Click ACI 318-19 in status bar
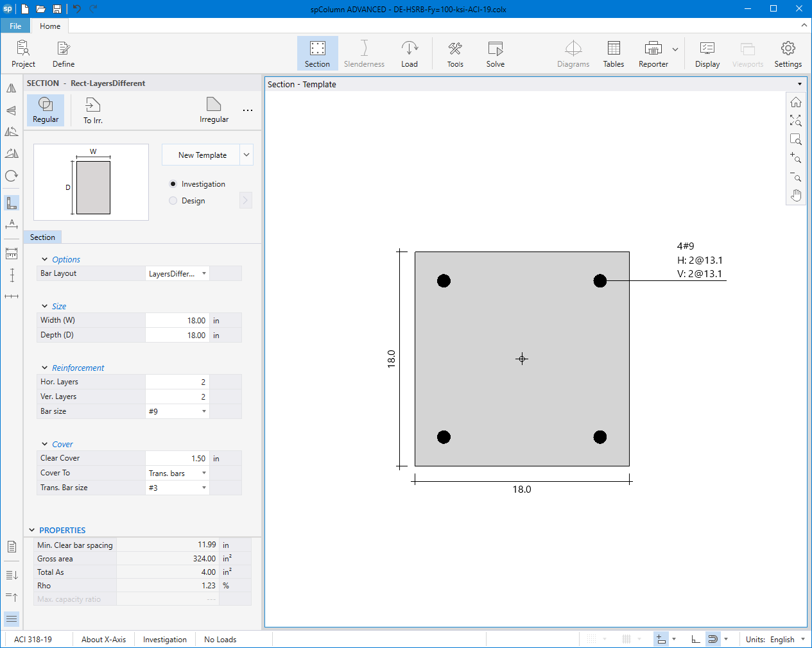The image size is (812, 648). 33,639
